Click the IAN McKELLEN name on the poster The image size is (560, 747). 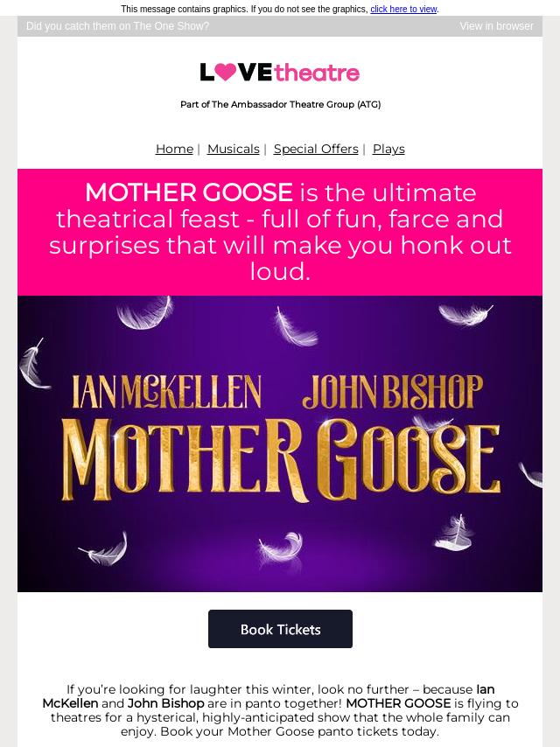166,392
